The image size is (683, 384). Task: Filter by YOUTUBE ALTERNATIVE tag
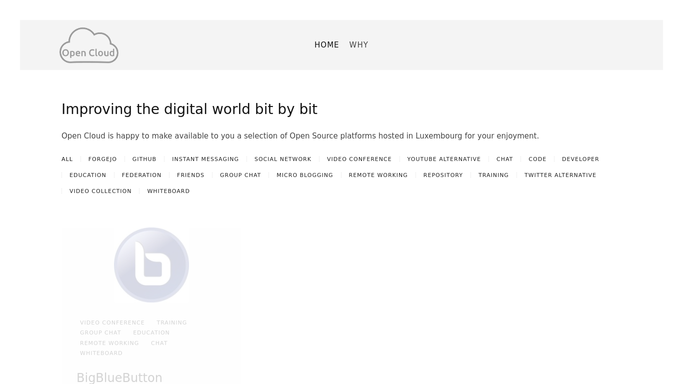coord(443,159)
